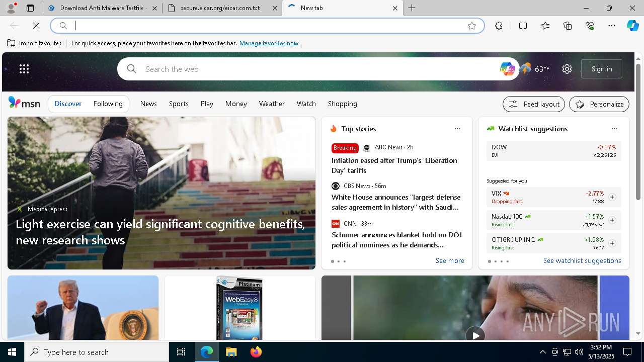Open the Shopping section
This screenshot has width=644, height=362.
[343, 104]
